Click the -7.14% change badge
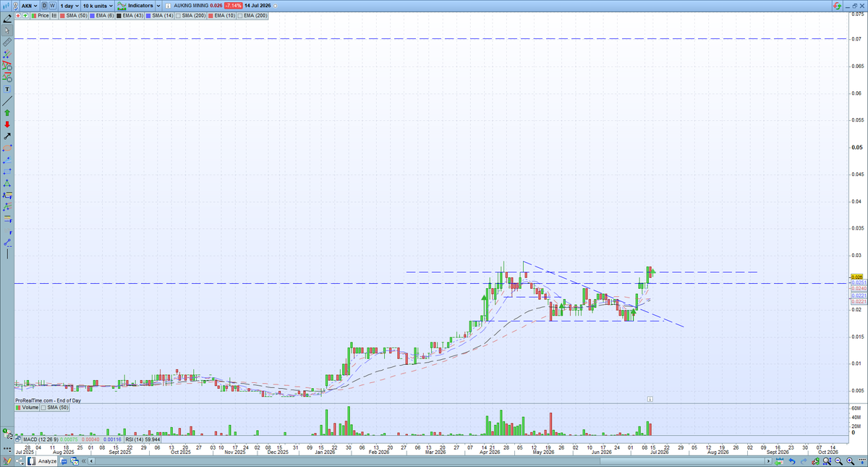The height and width of the screenshot is (467, 868). pyautogui.click(x=233, y=6)
